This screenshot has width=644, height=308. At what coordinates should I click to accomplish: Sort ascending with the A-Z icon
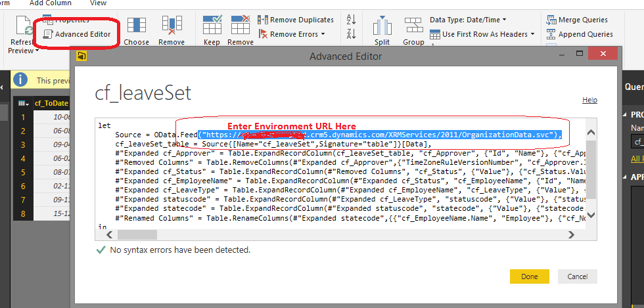point(351,19)
